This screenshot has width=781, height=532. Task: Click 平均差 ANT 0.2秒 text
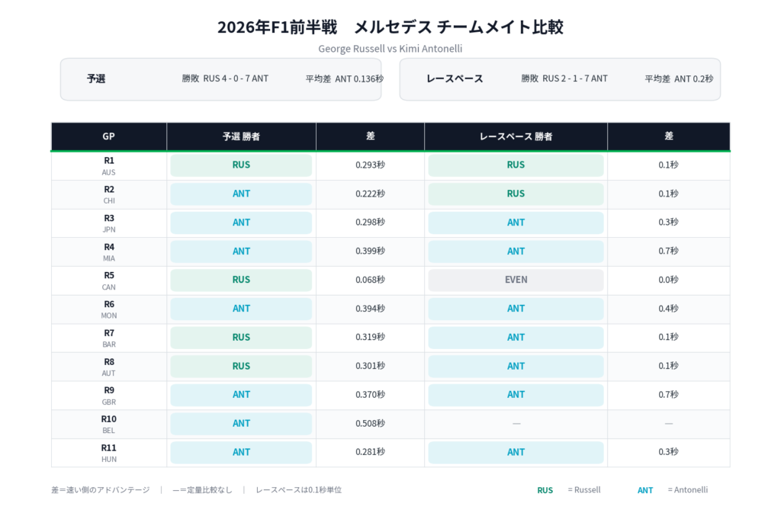[x=679, y=79]
